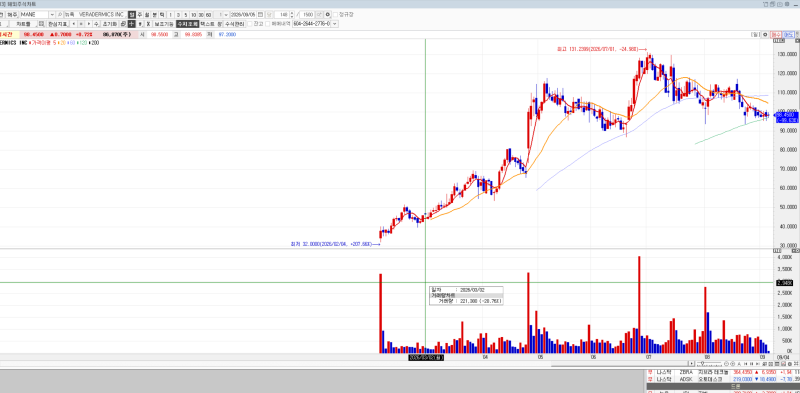Toggle the 수치조회 data lookup button
Image resolution: width=800 pixels, height=393 pixels.
(x=187, y=24)
